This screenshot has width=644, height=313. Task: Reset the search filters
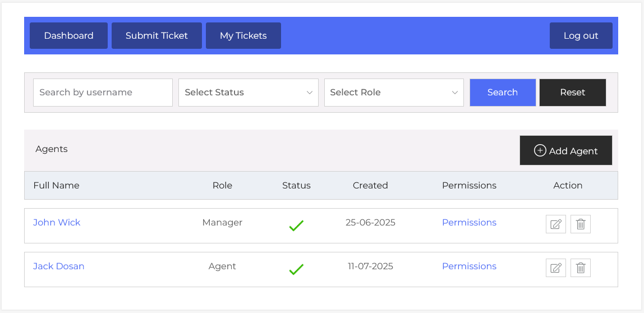pos(572,93)
